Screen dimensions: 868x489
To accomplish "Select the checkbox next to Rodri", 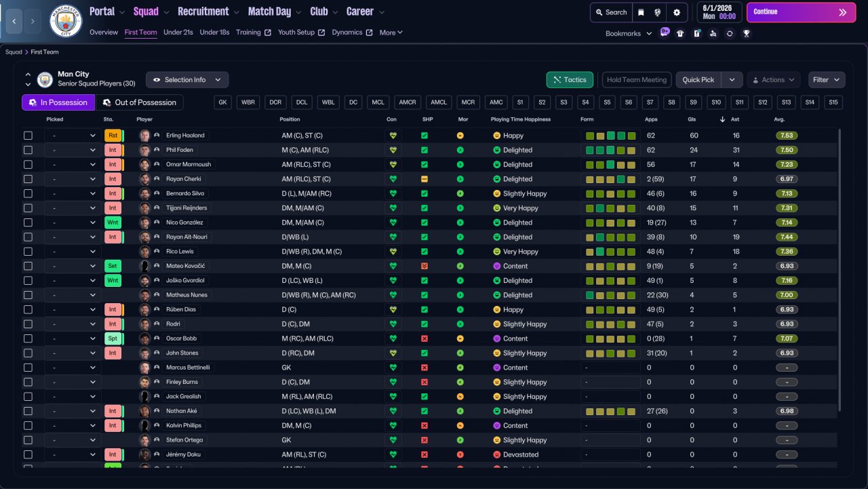I will [28, 324].
